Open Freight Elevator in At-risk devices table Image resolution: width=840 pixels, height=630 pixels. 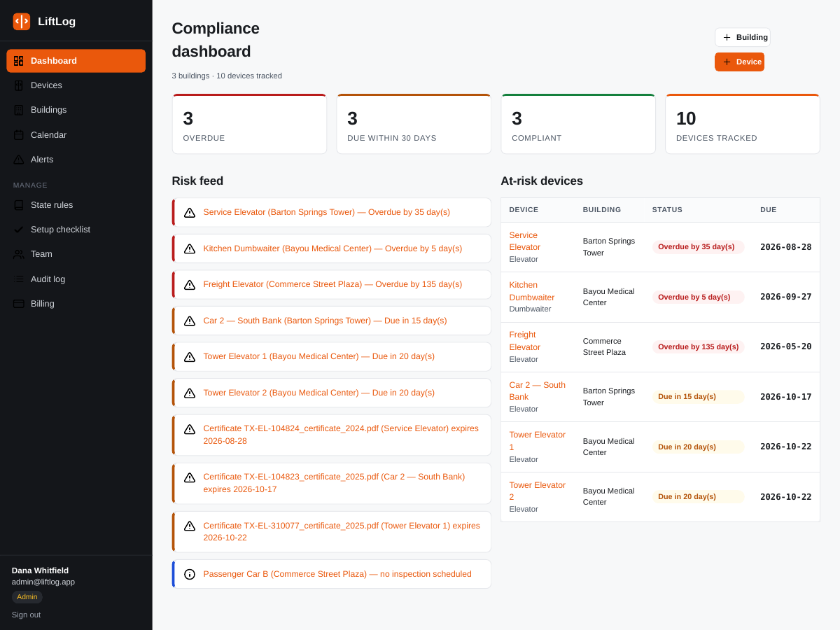[525, 341]
